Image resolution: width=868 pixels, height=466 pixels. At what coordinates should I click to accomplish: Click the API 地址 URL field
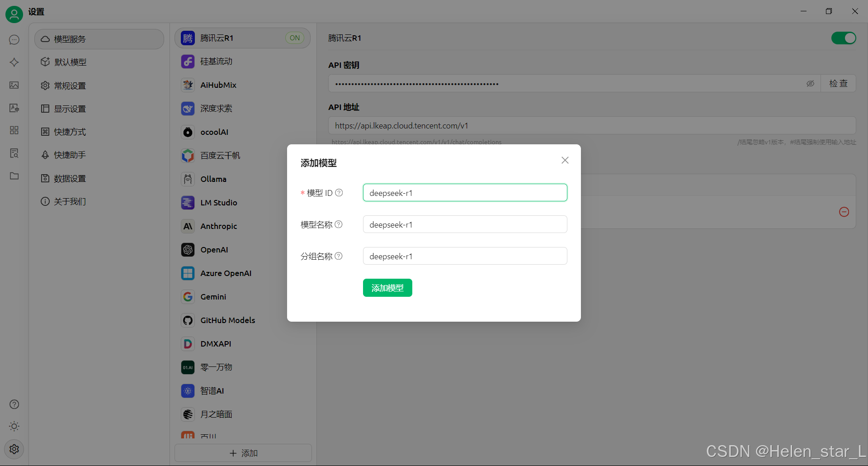pos(592,126)
